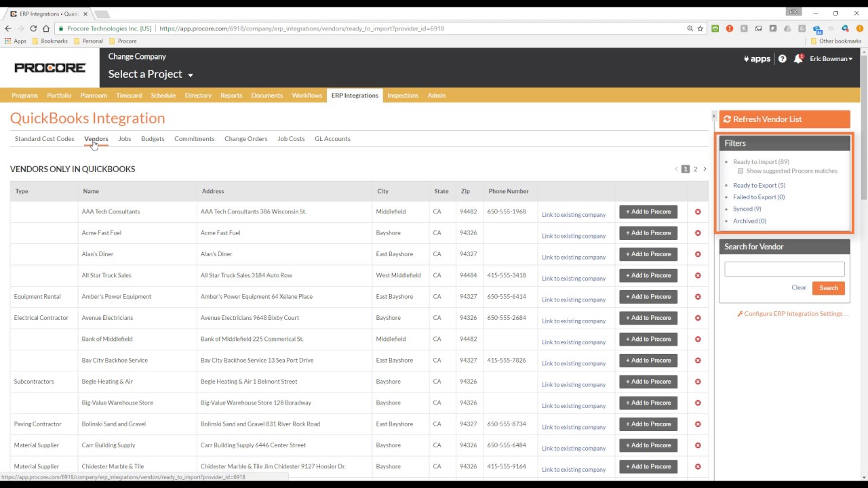Click red delete icon for Acme Fast Fuel
Viewport: 868px width, 488px height.
698,233
